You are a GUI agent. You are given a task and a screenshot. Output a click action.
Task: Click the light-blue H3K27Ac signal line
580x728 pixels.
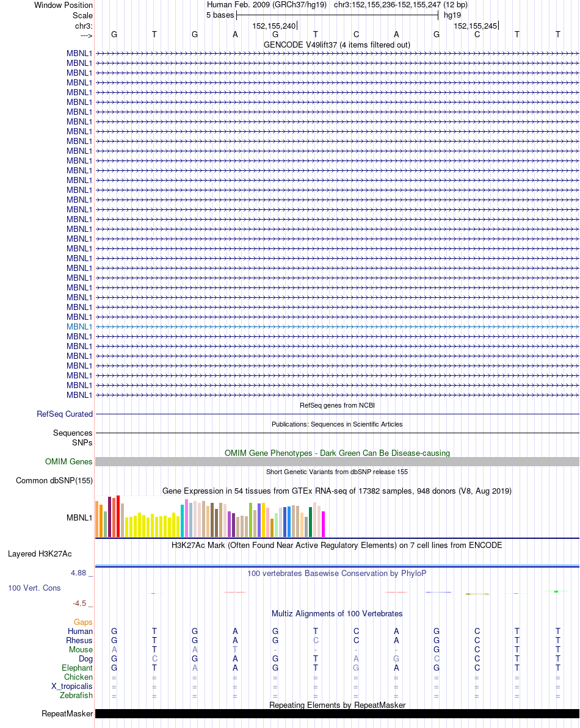coord(337,566)
